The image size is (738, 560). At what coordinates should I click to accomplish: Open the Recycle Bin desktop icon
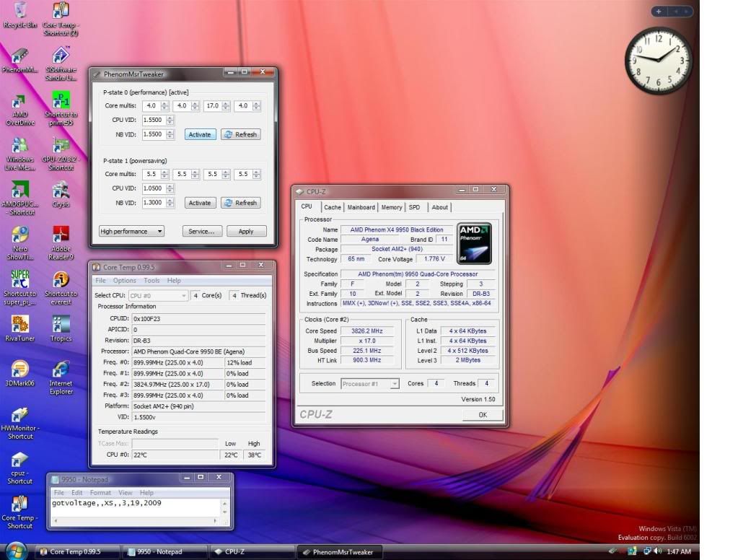coord(19,11)
